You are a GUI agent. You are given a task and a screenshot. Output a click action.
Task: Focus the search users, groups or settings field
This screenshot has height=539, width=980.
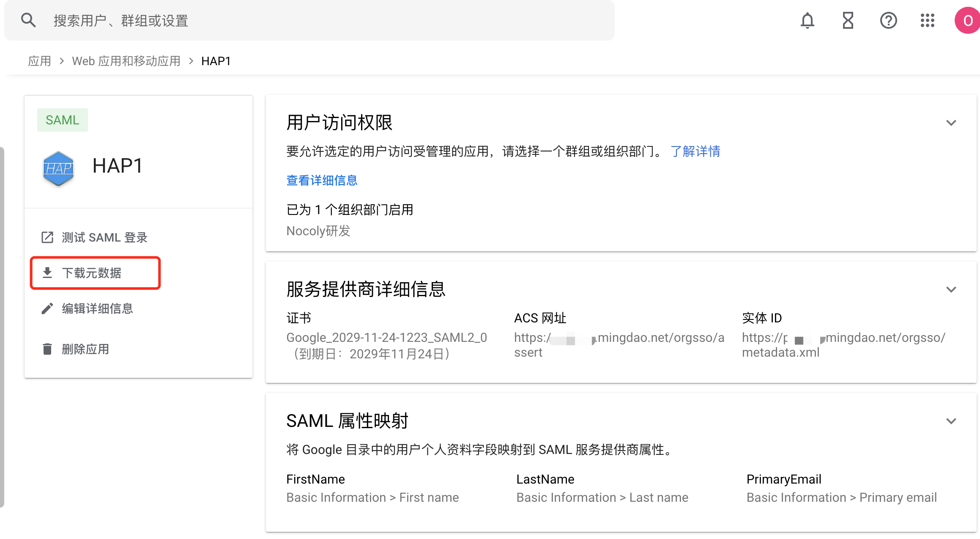click(x=309, y=20)
